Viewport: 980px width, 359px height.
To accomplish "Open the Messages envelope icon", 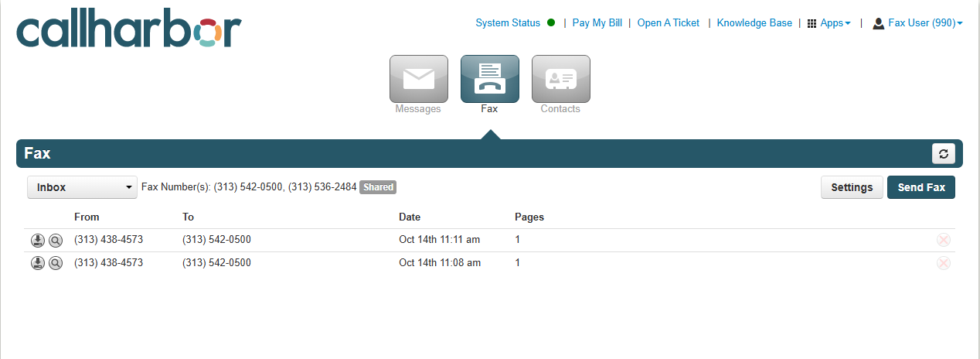I will pos(419,79).
